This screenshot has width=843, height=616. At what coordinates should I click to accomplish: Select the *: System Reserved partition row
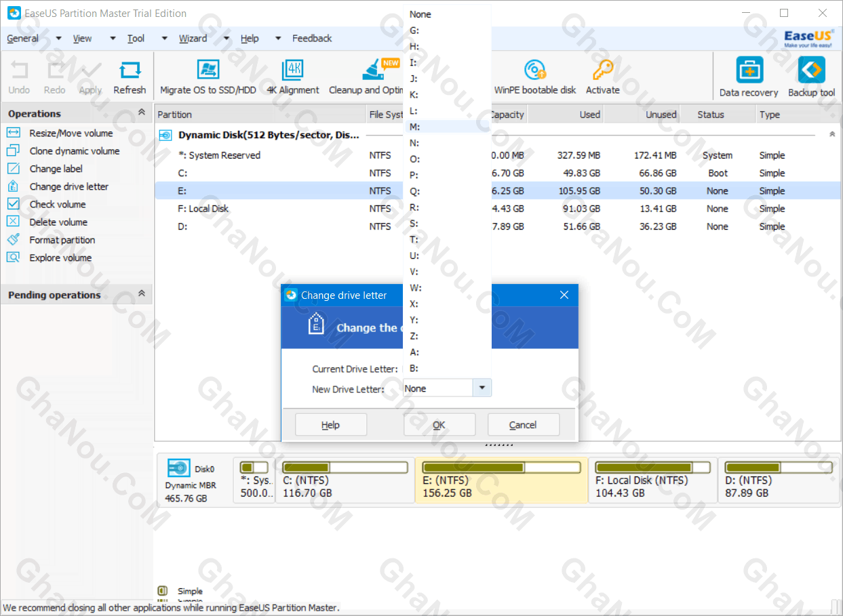(x=497, y=155)
